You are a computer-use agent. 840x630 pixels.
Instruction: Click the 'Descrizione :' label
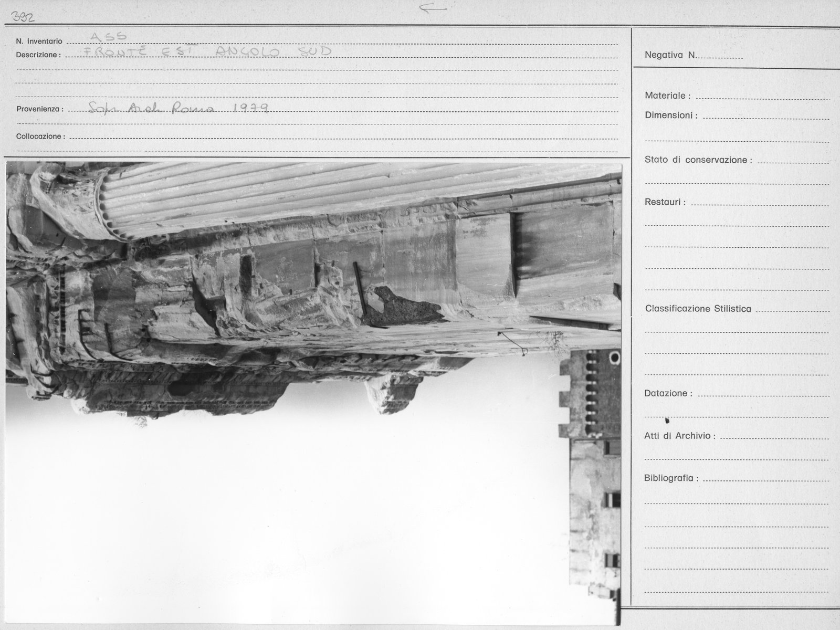(x=38, y=55)
